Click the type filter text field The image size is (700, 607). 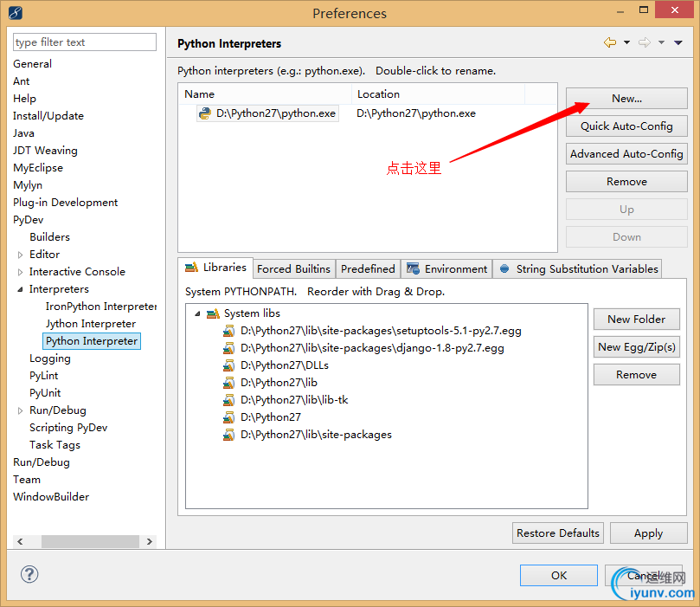coord(85,42)
